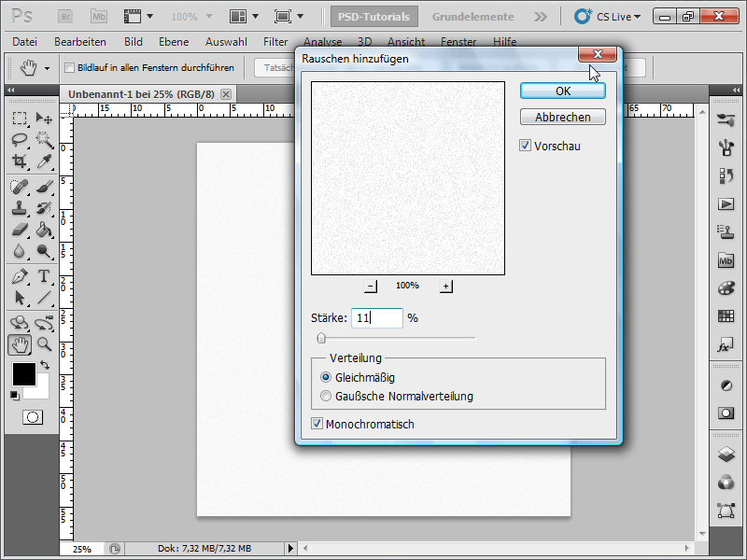This screenshot has width=747, height=560.
Task: Open the Color palette panel icon
Action: pyautogui.click(x=726, y=288)
